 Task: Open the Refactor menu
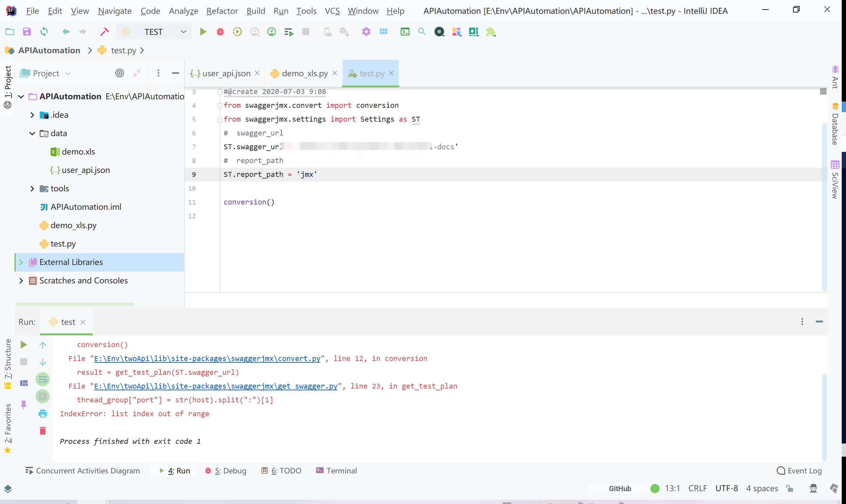222,11
